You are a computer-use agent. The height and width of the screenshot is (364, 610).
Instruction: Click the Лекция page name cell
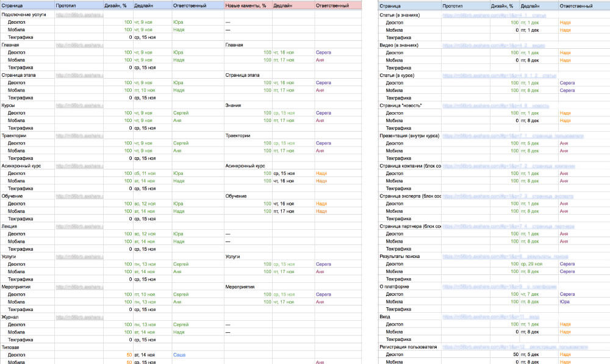tap(10, 226)
